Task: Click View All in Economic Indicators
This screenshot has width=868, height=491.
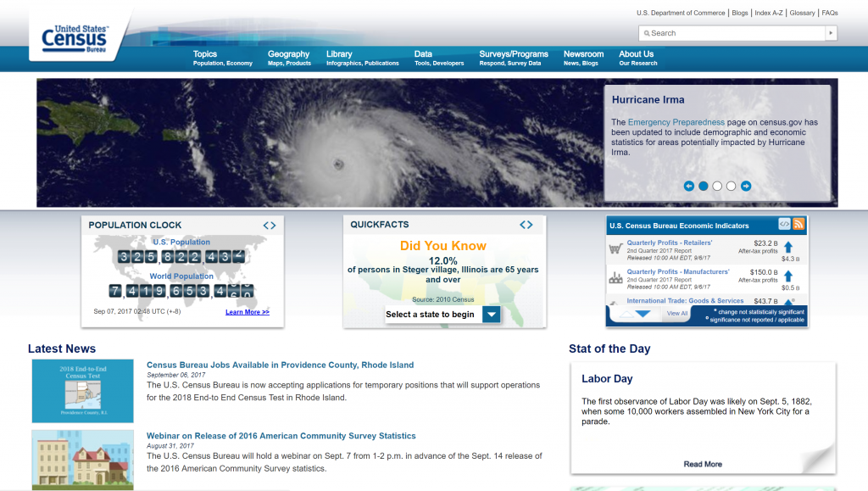Action: pyautogui.click(x=677, y=314)
